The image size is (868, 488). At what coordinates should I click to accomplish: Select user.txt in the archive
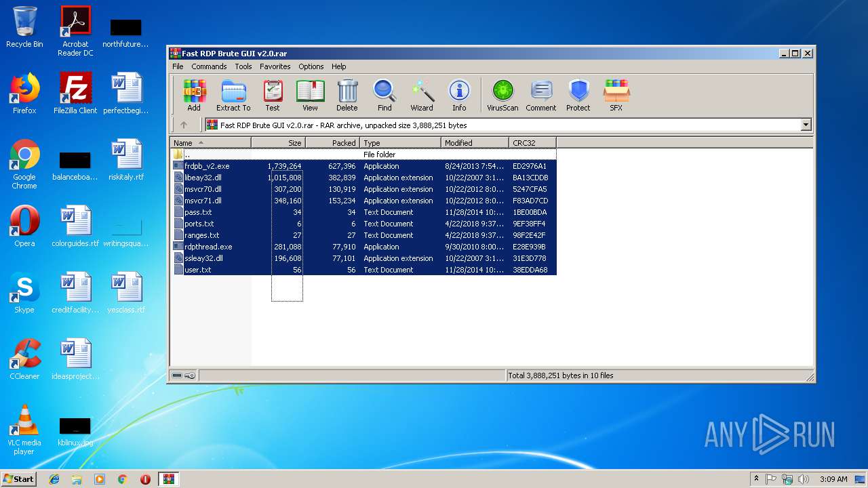pyautogui.click(x=363, y=270)
